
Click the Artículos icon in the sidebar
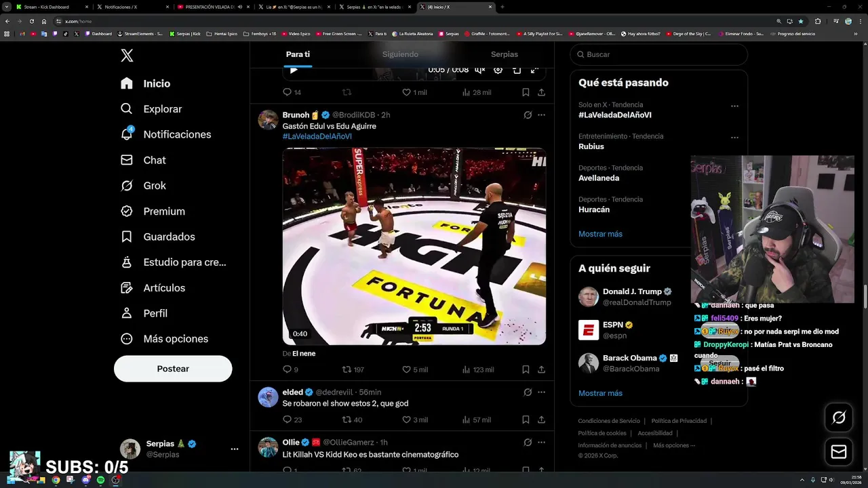coord(127,288)
